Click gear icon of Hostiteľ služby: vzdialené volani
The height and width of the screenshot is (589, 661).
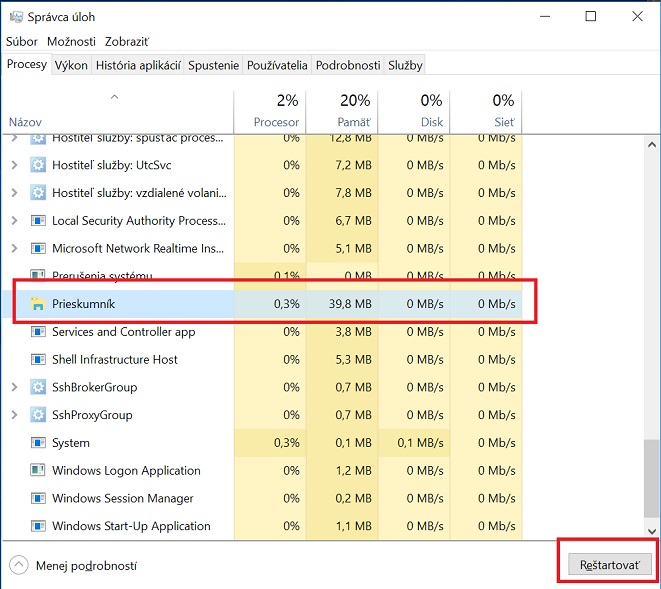38,193
